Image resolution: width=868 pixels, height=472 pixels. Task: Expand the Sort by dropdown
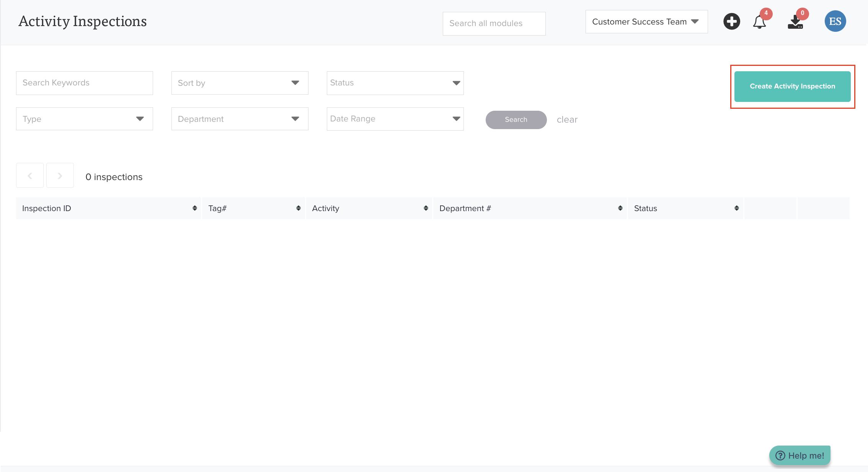tap(240, 83)
